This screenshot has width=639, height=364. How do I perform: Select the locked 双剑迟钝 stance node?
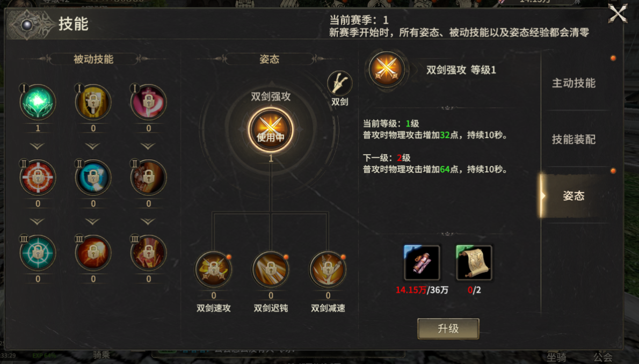[x=271, y=269]
